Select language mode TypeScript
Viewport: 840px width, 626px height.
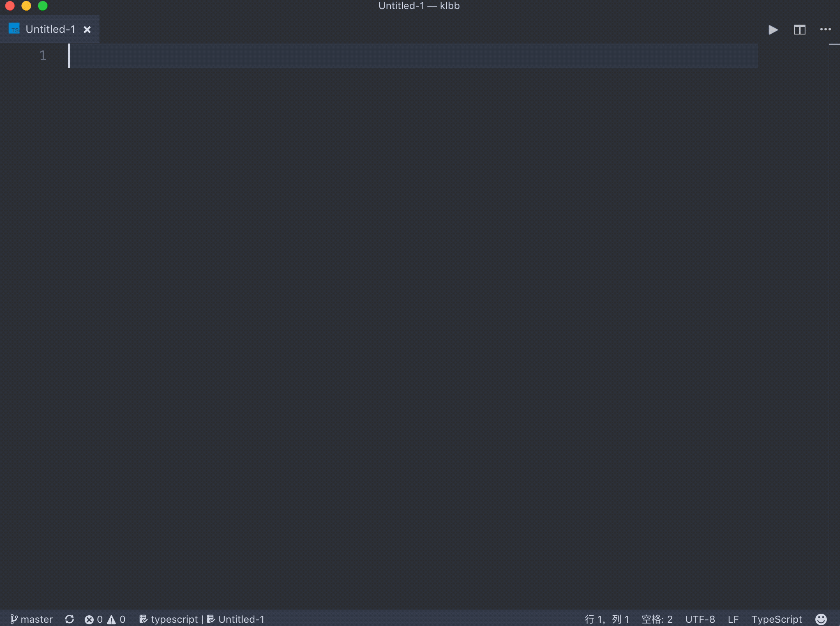tap(777, 619)
